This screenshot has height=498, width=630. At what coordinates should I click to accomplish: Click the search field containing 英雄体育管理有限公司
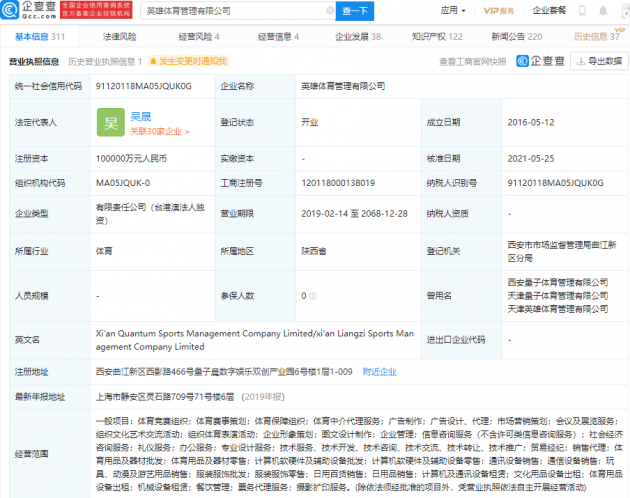pos(237,11)
